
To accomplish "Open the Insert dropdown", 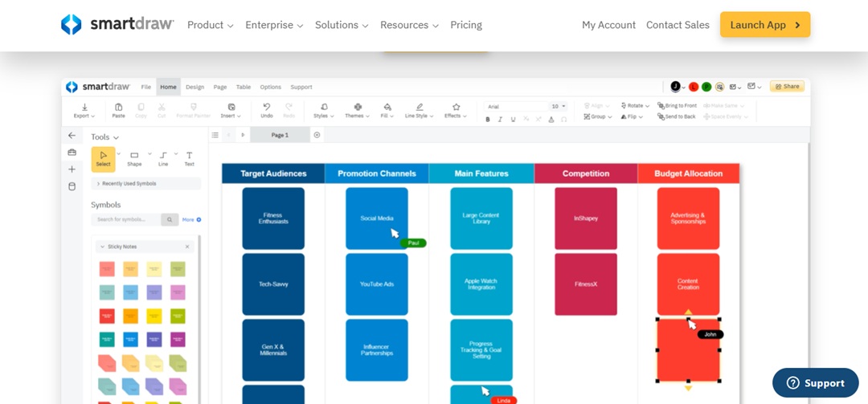I will pos(231,111).
